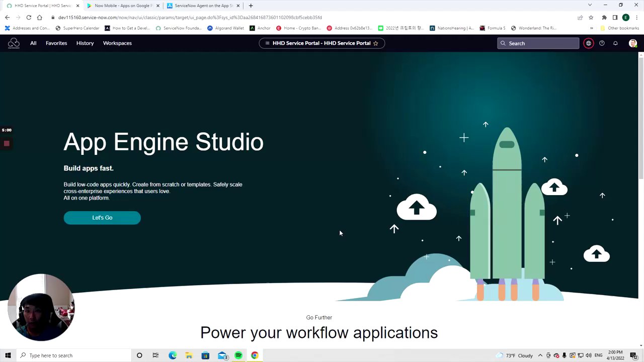Toggle the Chrome side panel
This screenshot has height=362, width=644.
[x=615, y=17]
